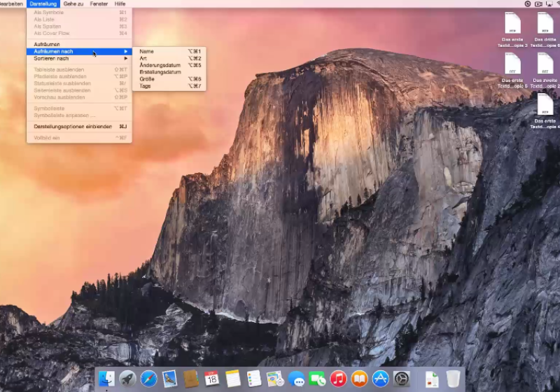Click the dimmed Als Symbole entry
Viewport: 560px width, 392px height.
click(79, 13)
